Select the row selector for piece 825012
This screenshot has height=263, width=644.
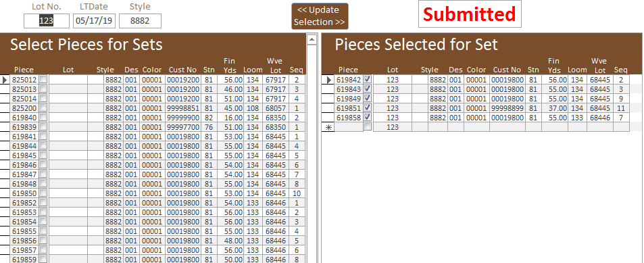tap(5, 79)
